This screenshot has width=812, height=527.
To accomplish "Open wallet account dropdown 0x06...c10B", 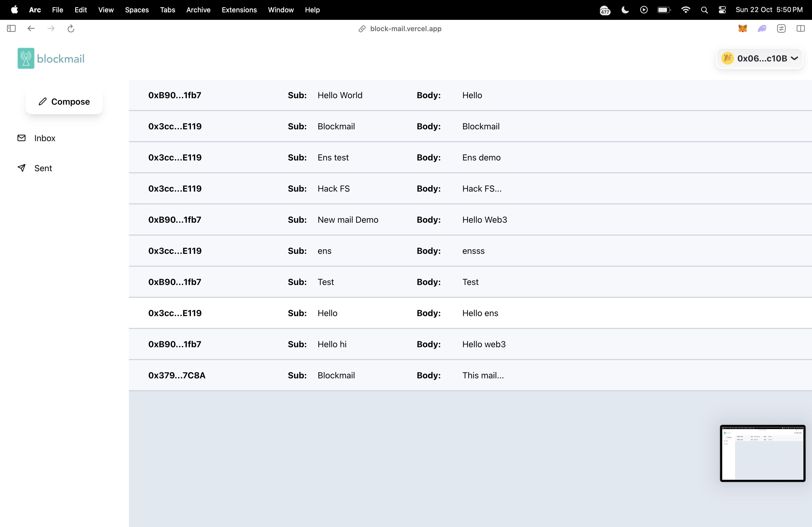I will [x=759, y=58].
